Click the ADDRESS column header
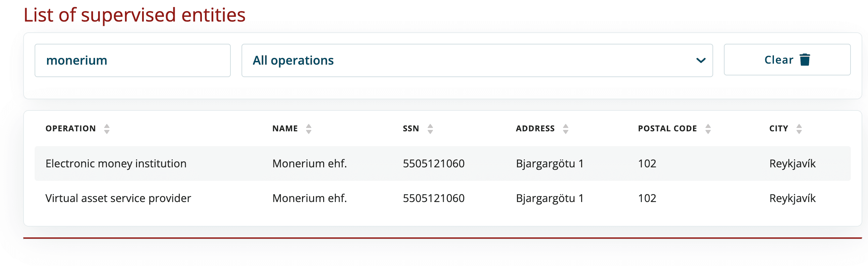 tap(535, 129)
